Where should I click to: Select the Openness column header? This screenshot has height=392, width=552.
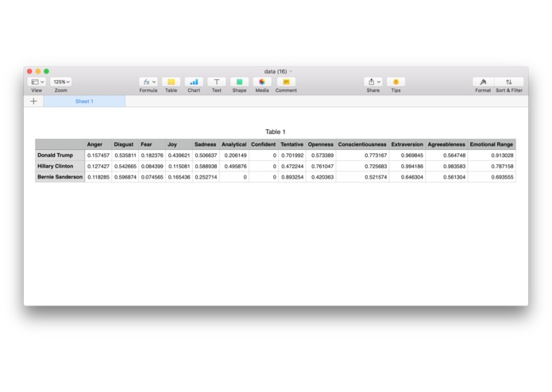(x=321, y=144)
